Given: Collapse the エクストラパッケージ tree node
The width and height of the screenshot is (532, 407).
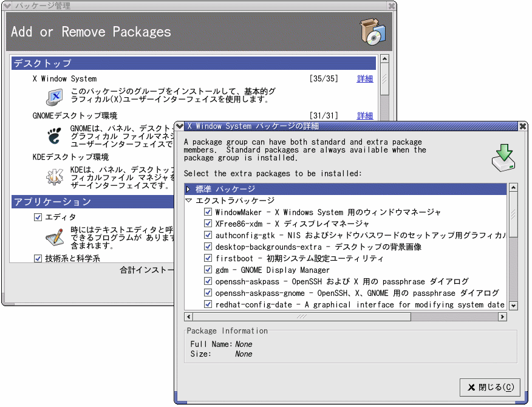Looking at the screenshot, I should pyautogui.click(x=189, y=200).
